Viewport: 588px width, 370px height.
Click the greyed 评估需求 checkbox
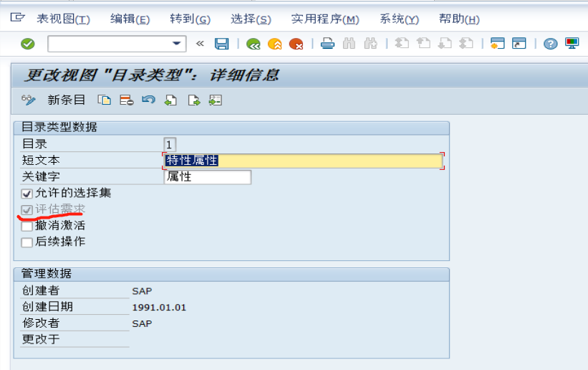[x=26, y=210]
